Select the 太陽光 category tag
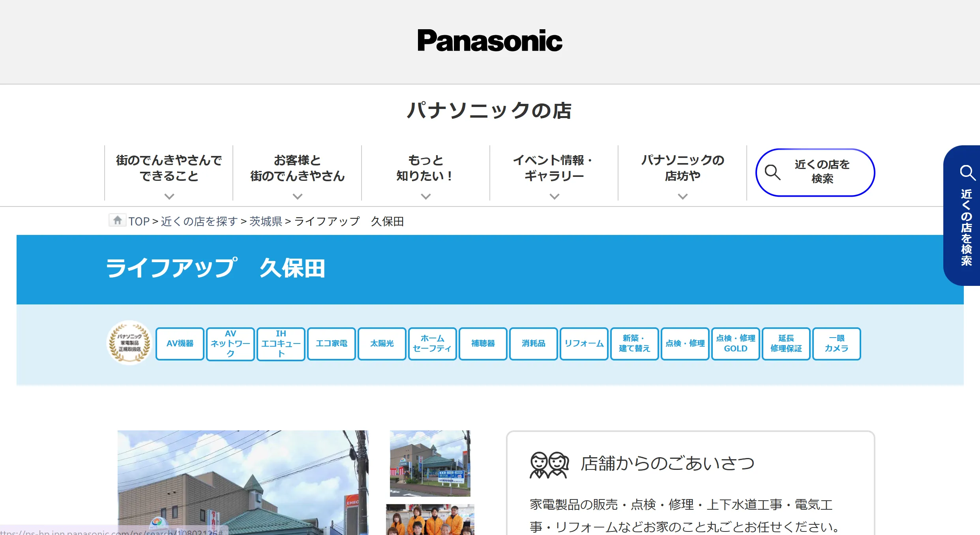 point(382,344)
